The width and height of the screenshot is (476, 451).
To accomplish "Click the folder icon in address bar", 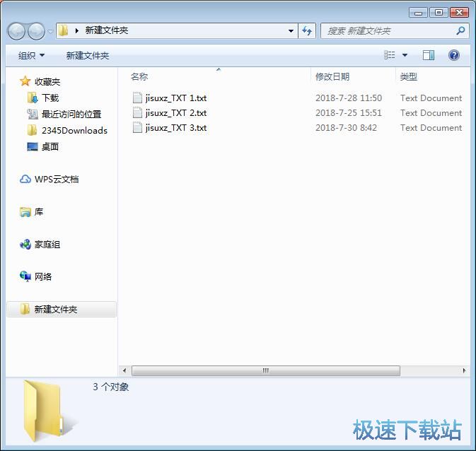I will pos(63,30).
